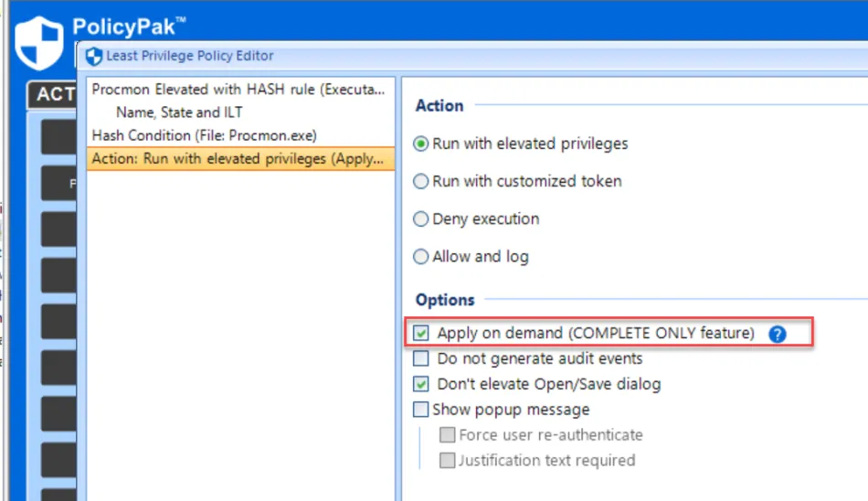Select the Deny execution radio button

click(421, 219)
